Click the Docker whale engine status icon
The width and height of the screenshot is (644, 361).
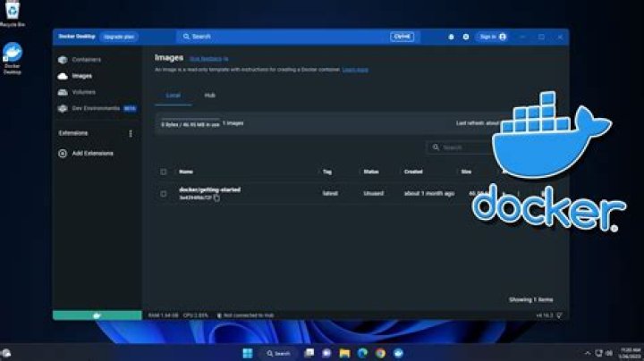pos(97,315)
